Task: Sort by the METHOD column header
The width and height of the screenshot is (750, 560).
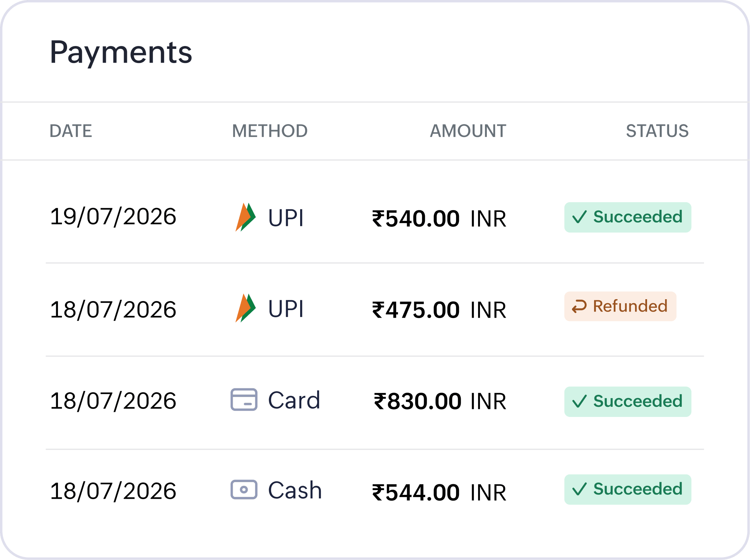Action: pos(270,131)
